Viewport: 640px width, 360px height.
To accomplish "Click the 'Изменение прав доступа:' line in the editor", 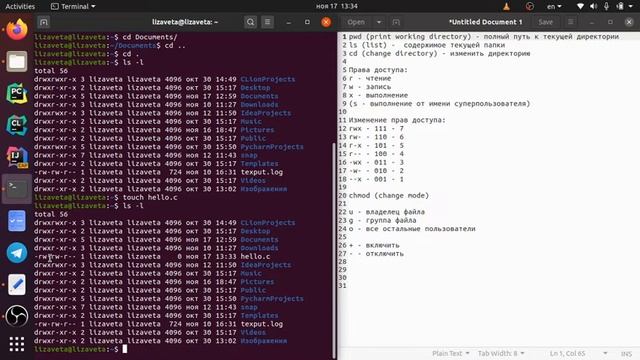I will click(x=397, y=120).
